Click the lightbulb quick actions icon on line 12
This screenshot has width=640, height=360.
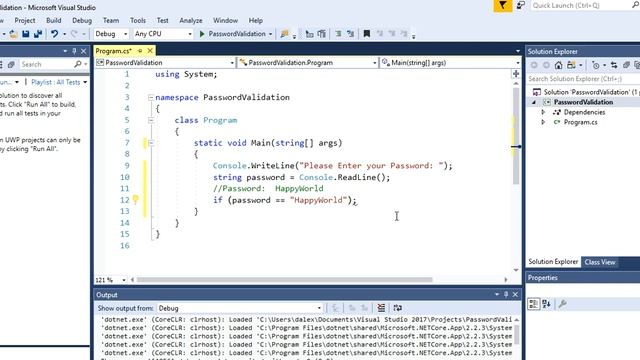pos(136,199)
